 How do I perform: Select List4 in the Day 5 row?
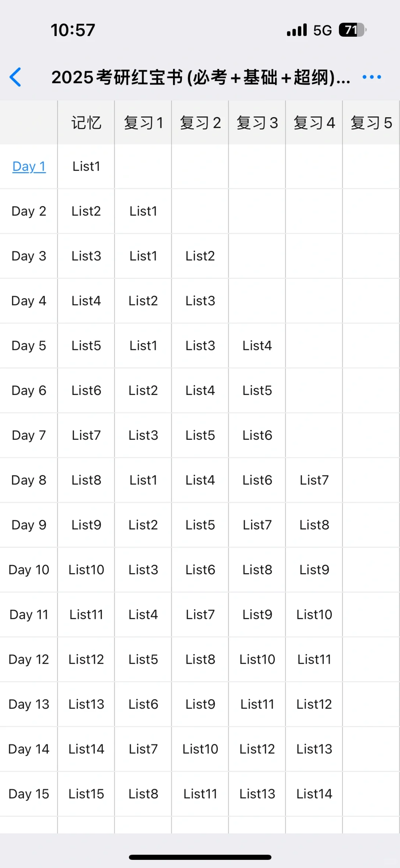click(257, 346)
